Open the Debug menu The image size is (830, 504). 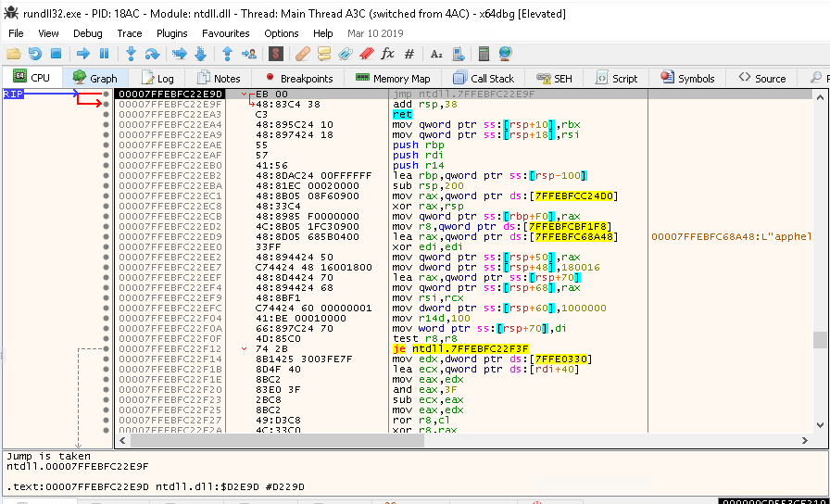click(88, 33)
